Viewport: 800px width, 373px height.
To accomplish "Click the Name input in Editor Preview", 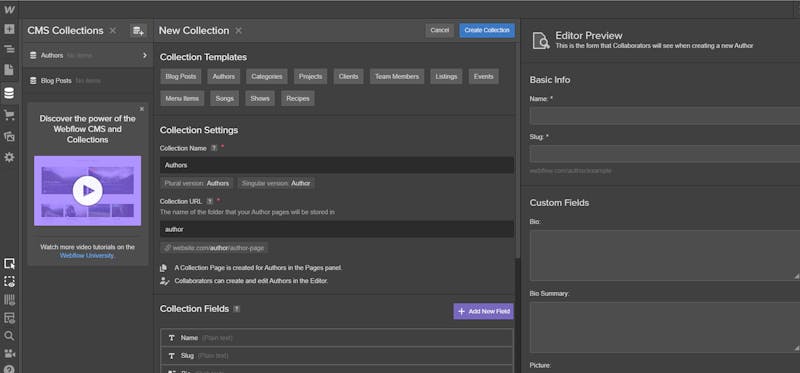I will 665,116.
